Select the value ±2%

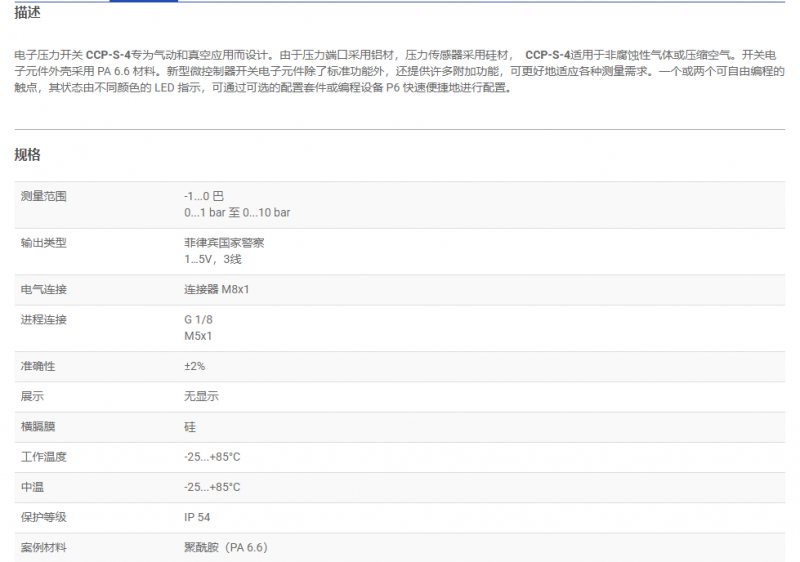[x=194, y=366]
